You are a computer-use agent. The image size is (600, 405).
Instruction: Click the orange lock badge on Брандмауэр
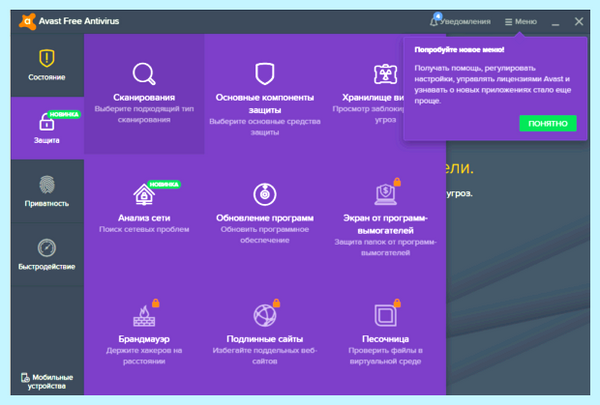coord(156,303)
